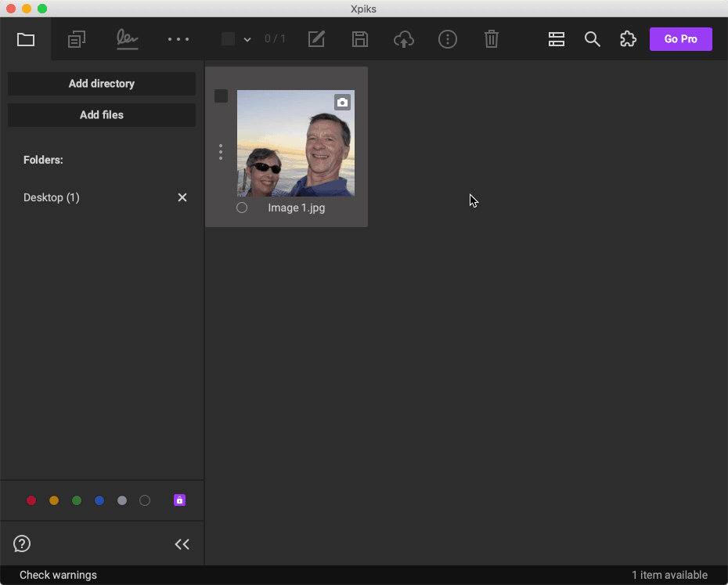Upload files via the cloud upload icon
Image resolution: width=728 pixels, height=585 pixels.
click(404, 39)
